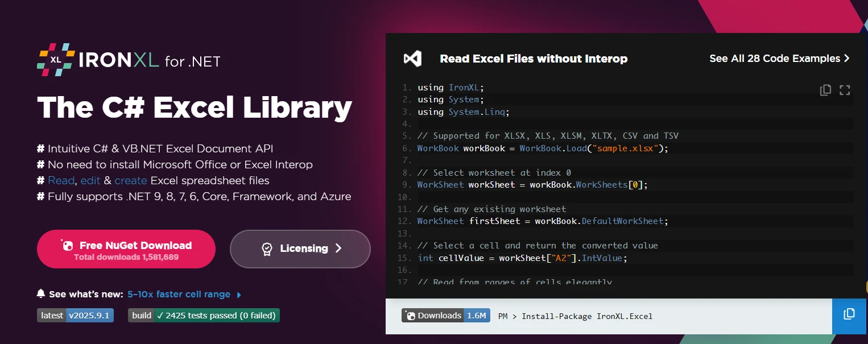Click the IronXL logo icon
This screenshot has width=868, height=344.
click(x=56, y=60)
